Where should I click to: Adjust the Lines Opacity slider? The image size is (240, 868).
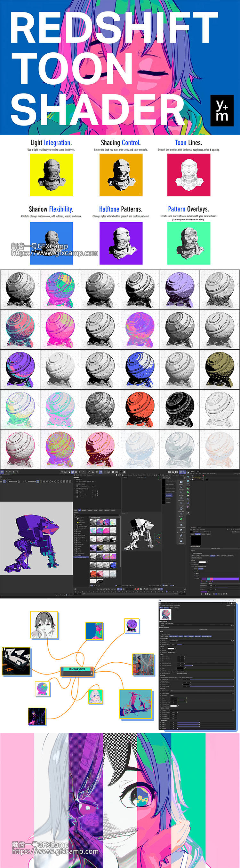point(209,670)
